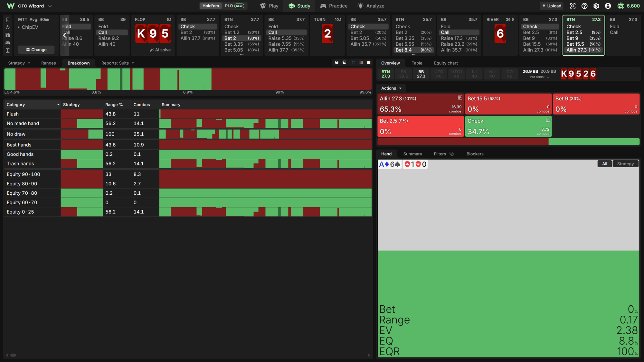Expand the Reports: Suits dropdown

point(133,63)
